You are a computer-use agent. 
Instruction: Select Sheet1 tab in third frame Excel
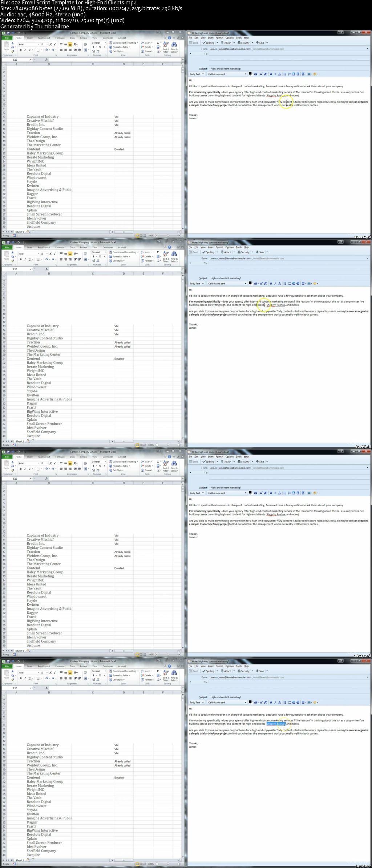(x=19, y=651)
